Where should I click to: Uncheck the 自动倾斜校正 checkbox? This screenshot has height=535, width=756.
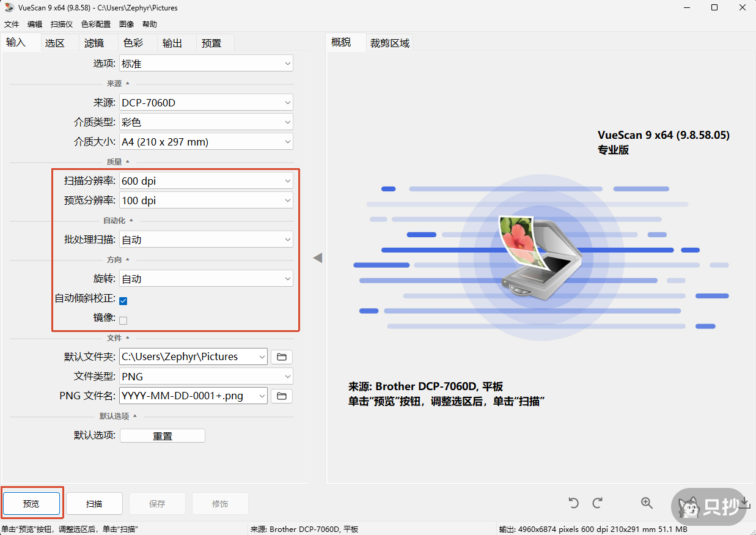[123, 300]
